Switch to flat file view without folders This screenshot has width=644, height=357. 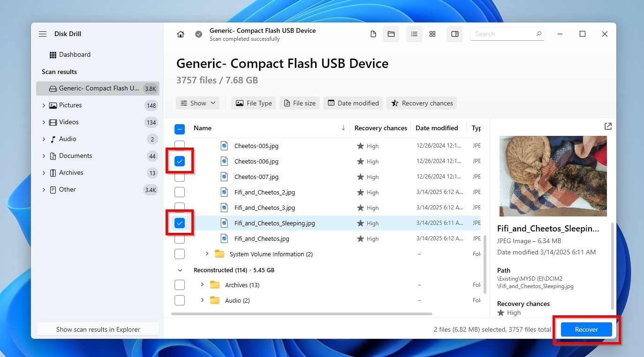tap(373, 34)
